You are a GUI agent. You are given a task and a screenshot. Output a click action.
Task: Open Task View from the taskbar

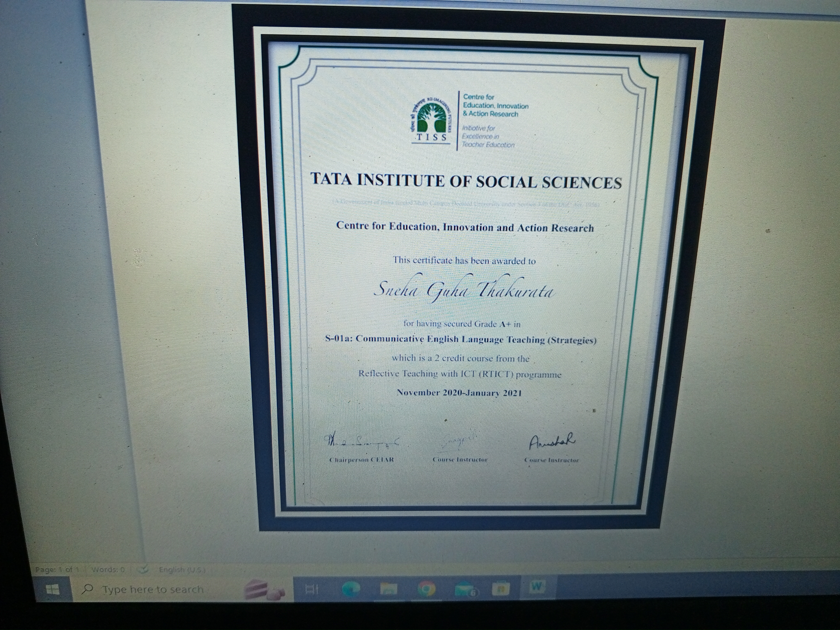[x=312, y=590]
